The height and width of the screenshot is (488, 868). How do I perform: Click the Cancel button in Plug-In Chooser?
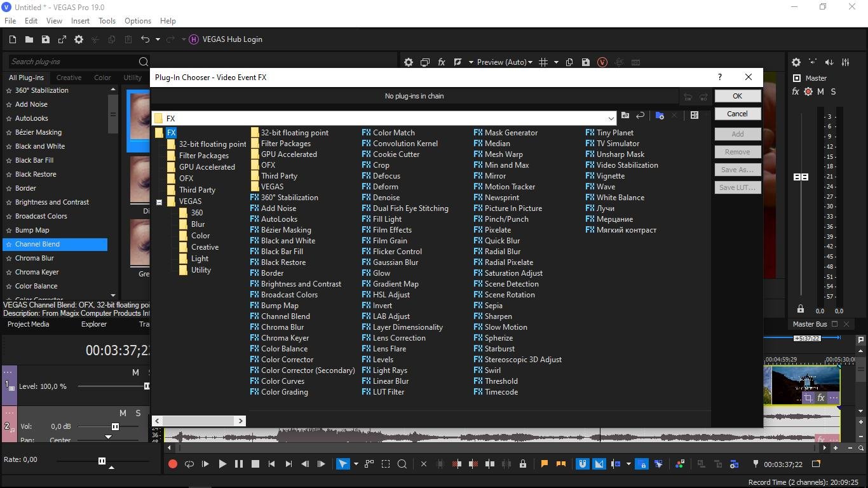pos(737,114)
